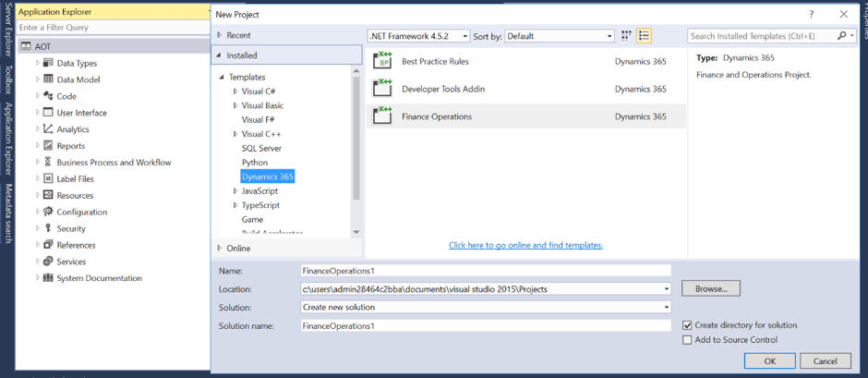The width and height of the screenshot is (868, 378).
Task: Open the Server Explorer side tab
Action: (8, 32)
